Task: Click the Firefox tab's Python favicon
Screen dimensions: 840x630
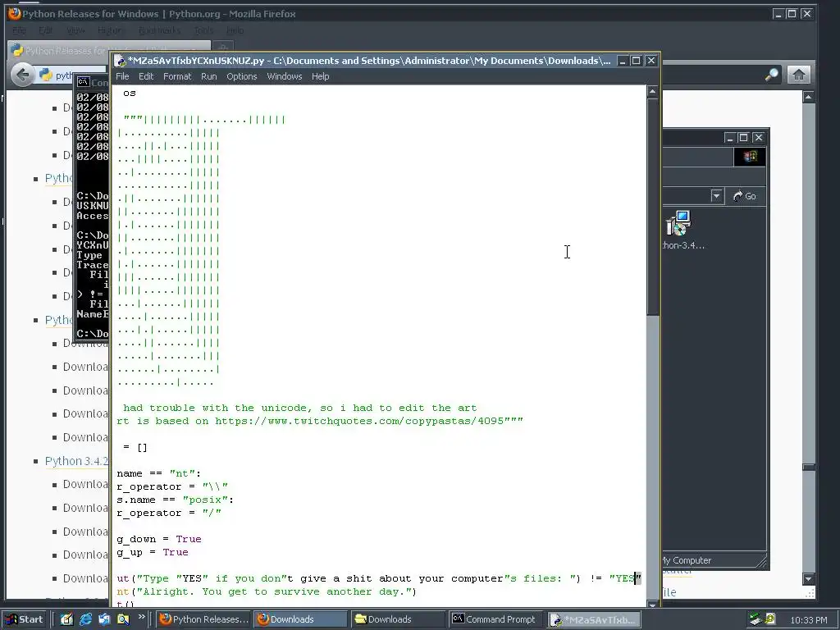Action: 17,50
